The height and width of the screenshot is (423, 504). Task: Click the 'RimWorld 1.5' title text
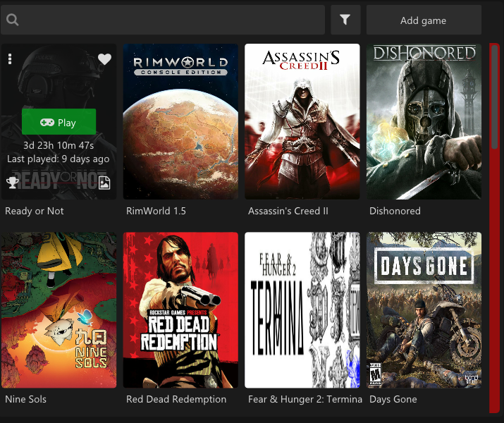point(156,211)
